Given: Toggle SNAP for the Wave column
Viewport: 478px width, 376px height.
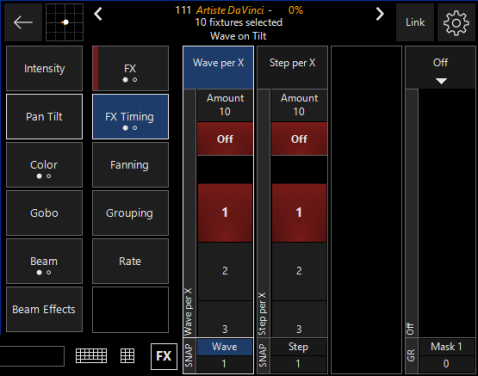Looking at the screenshot, I should [189, 356].
